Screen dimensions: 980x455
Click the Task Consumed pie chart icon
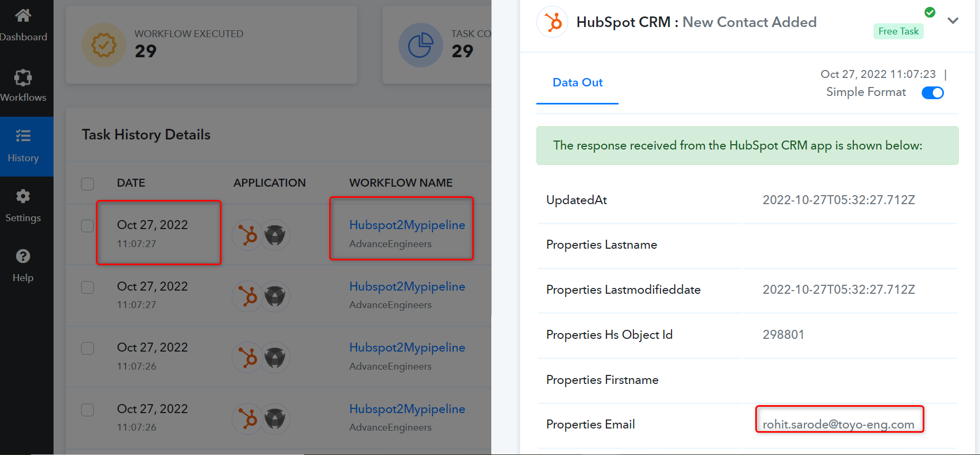[x=421, y=45]
